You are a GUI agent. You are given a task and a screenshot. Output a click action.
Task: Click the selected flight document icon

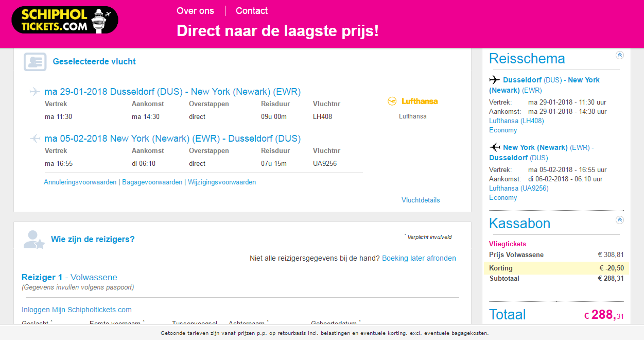(35, 62)
